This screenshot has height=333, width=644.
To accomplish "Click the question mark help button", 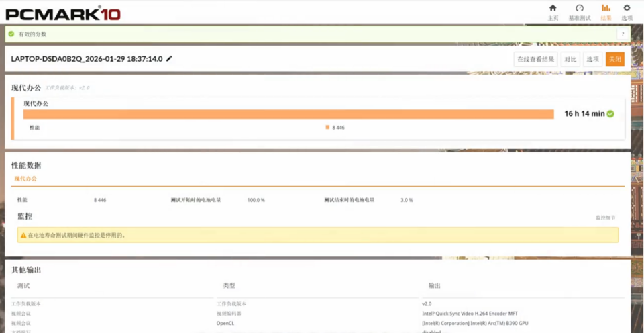I will [623, 34].
